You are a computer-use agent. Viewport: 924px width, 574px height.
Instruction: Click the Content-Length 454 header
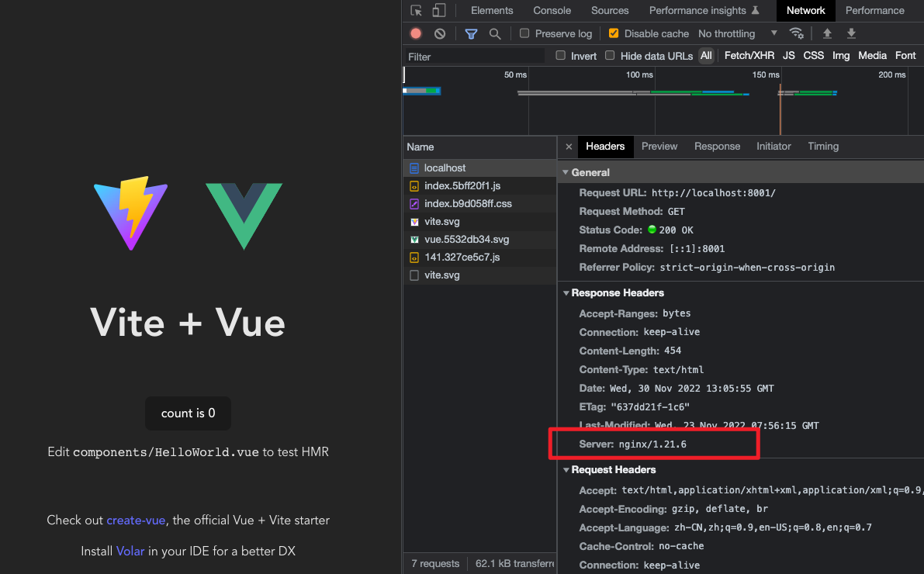(x=630, y=351)
